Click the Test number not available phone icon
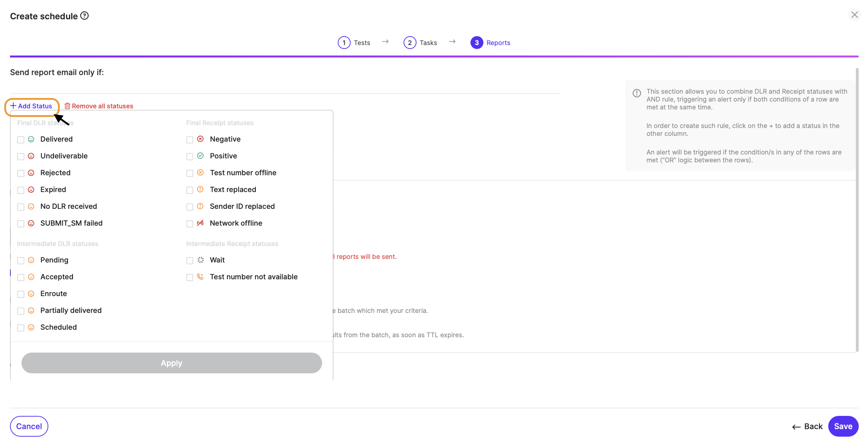Image resolution: width=868 pixels, height=442 pixels. coord(200,276)
